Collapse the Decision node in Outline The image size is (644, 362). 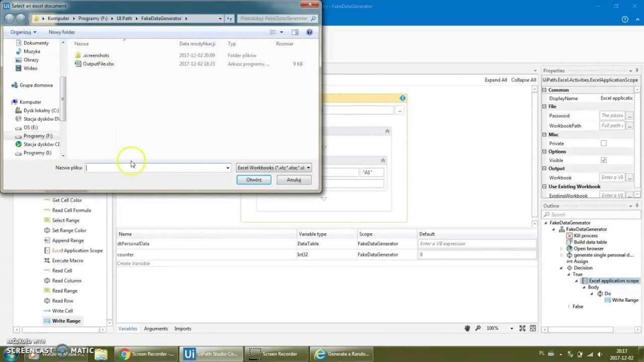pyautogui.click(x=561, y=268)
